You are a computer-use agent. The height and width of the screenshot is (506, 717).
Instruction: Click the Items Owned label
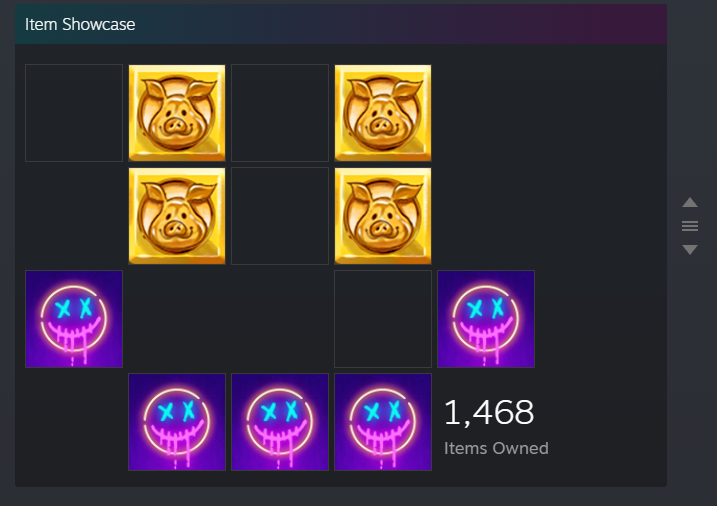click(496, 448)
